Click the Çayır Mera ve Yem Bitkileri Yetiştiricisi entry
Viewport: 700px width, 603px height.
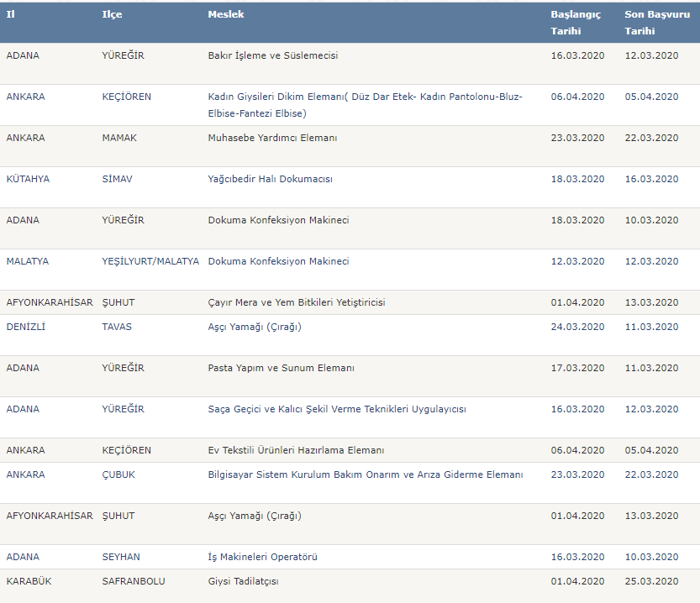click(297, 302)
